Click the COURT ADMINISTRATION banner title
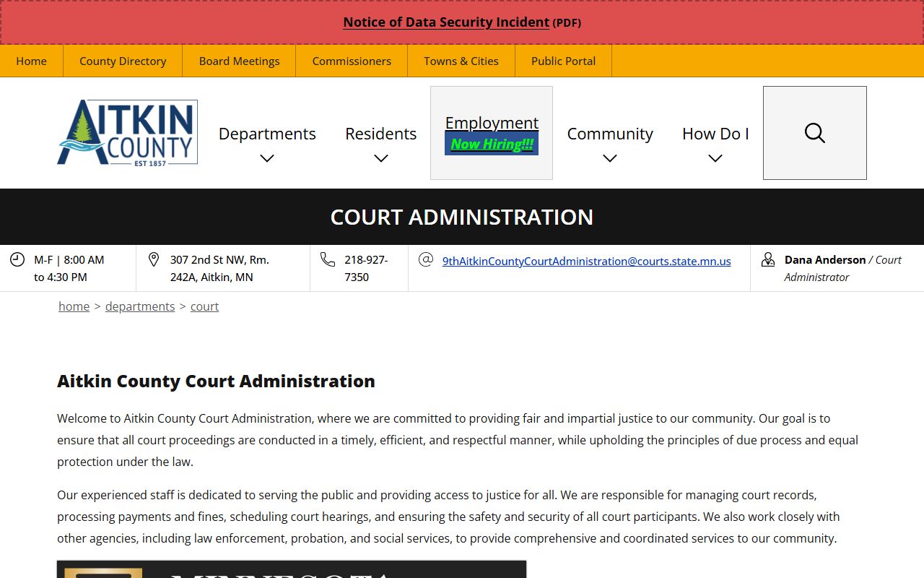 coord(462,217)
